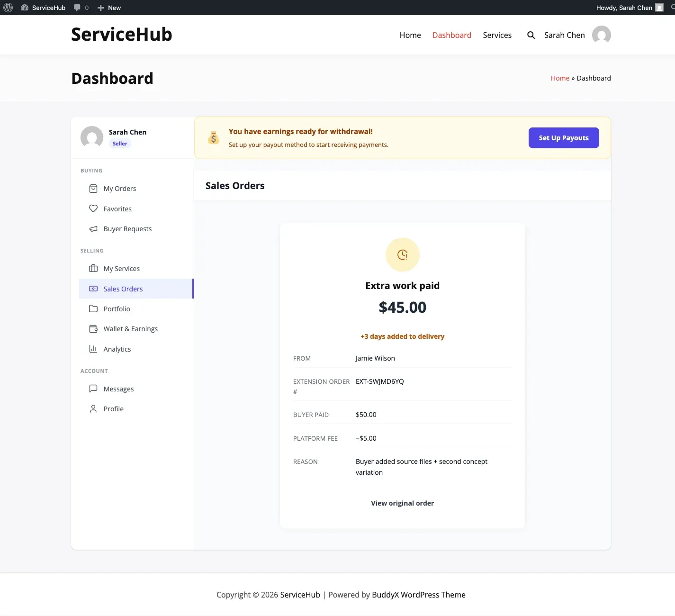Click the Portfolio folder icon
Viewport: 675px width, 616px height.
93,308
